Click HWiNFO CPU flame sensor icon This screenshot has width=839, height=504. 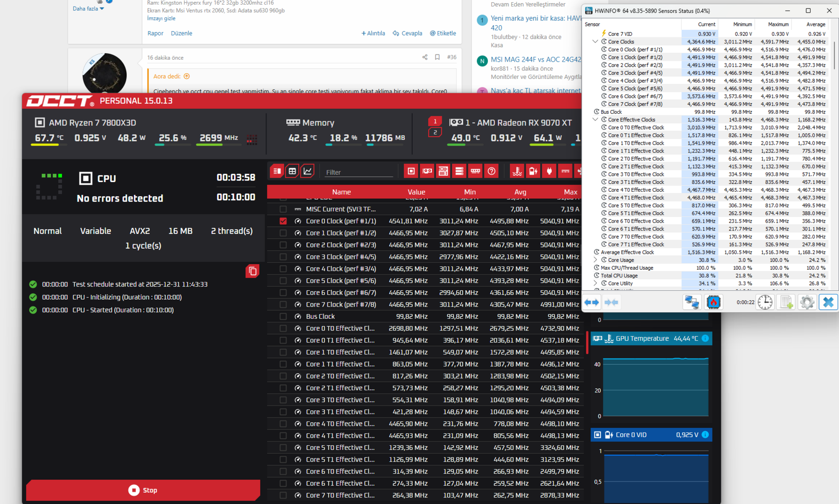coord(713,302)
